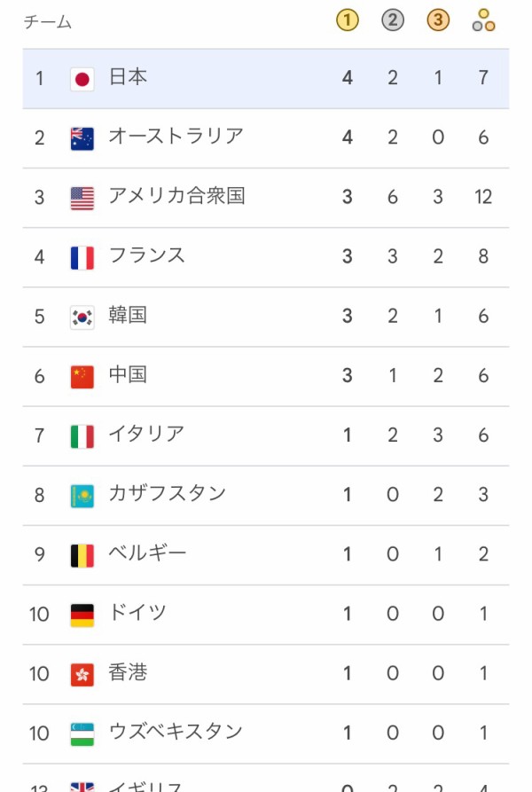The image size is (532, 792).
Task: Click the United States total of 12
Action: [483, 197]
